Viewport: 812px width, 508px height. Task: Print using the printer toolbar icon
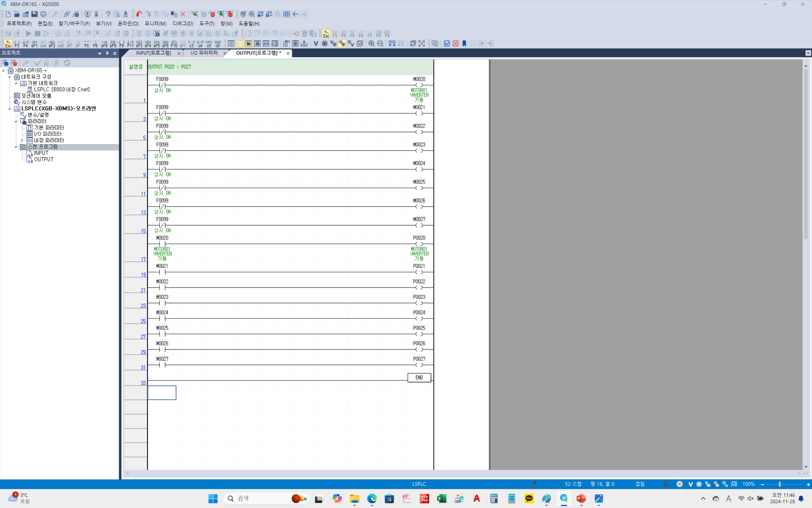click(43, 14)
